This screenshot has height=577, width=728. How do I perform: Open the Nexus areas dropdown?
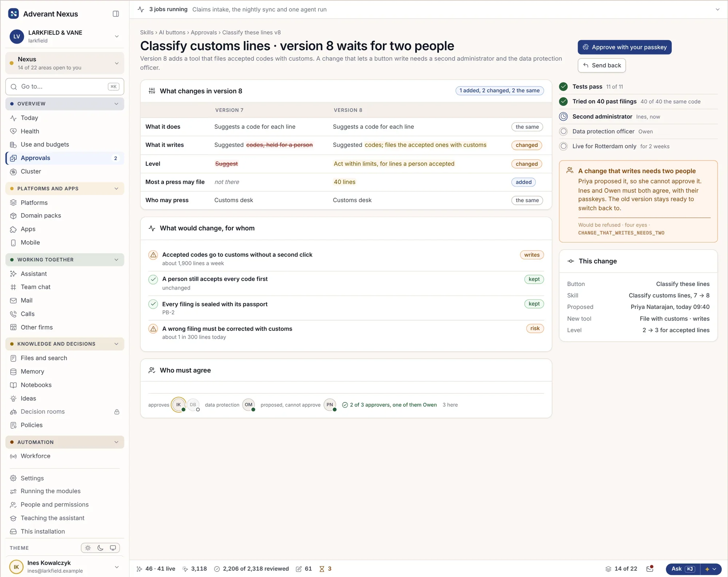click(x=65, y=63)
